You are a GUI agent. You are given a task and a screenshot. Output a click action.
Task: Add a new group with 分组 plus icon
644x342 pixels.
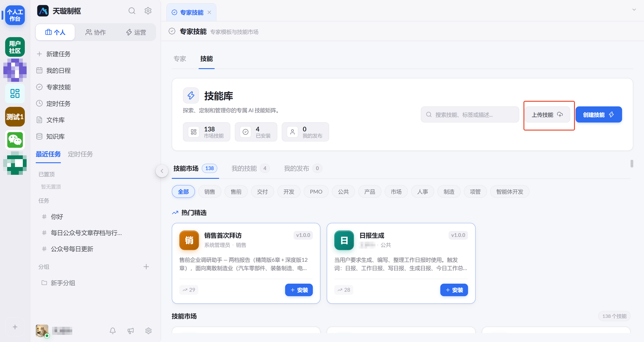[x=146, y=267]
